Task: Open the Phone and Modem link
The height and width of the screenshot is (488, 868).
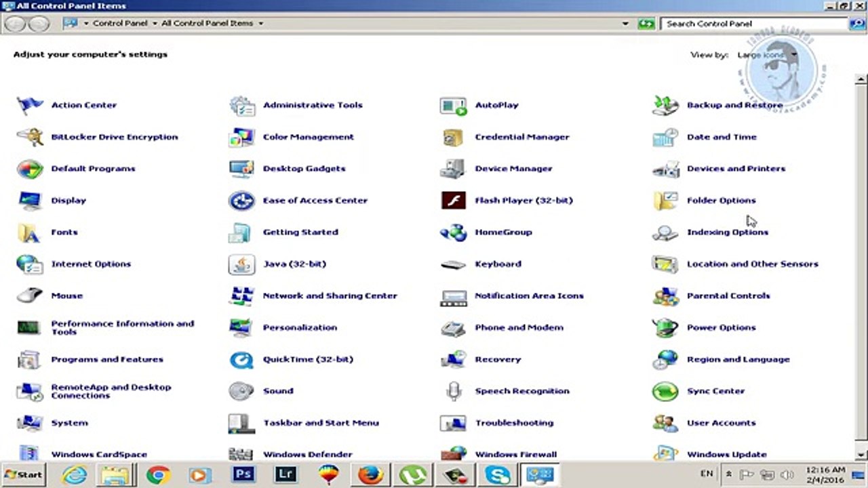Action: pyautogui.click(x=519, y=327)
